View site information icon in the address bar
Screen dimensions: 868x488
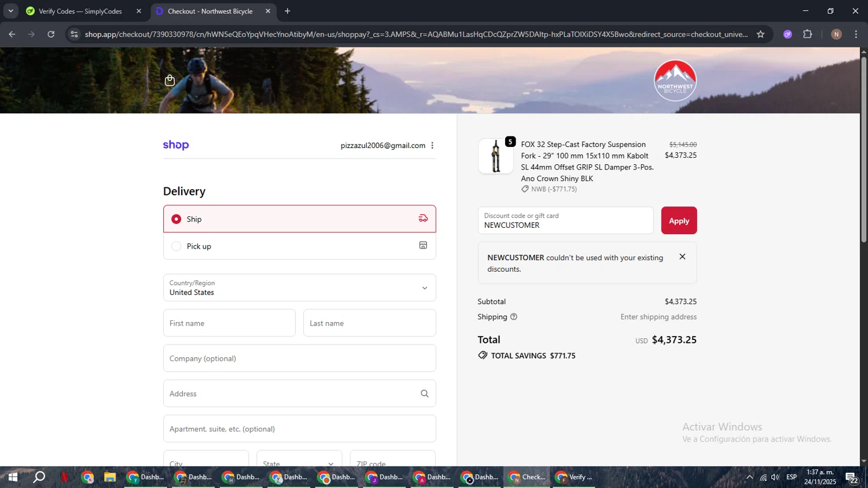74,34
